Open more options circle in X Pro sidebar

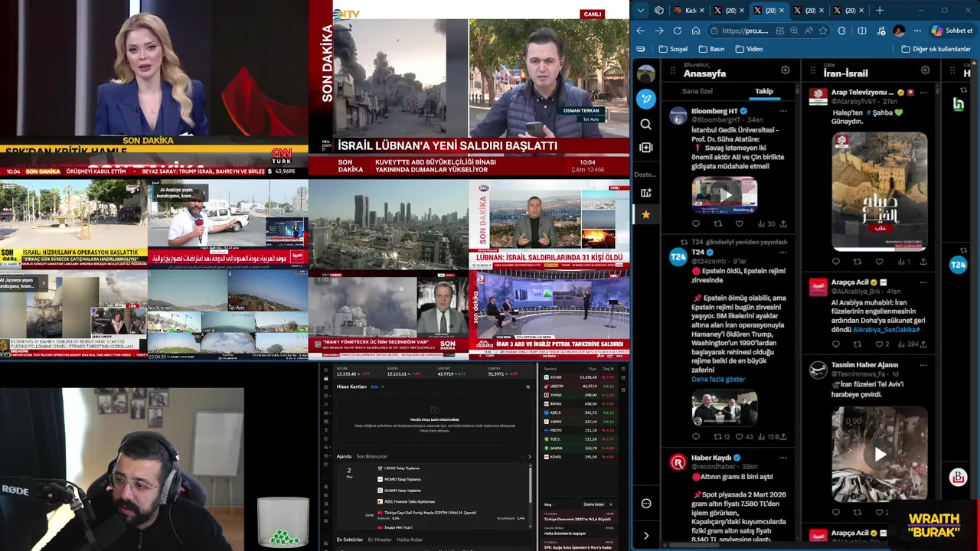pyautogui.click(x=646, y=504)
